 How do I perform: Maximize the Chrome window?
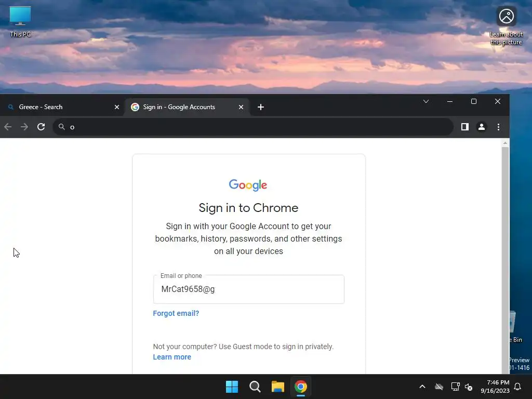click(474, 101)
